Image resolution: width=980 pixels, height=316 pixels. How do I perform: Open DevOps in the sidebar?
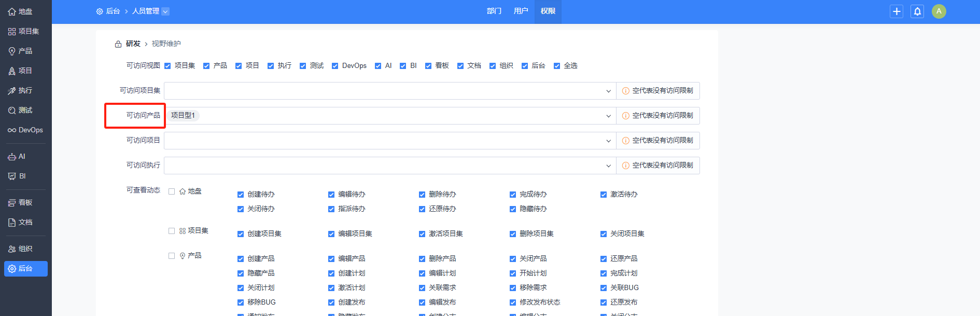point(25,130)
